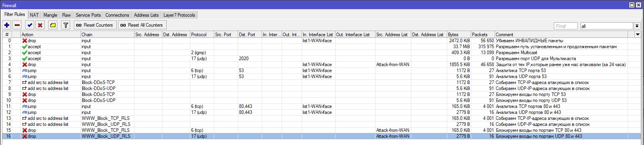This screenshot has width=644, height=145.
Task: Click 80,443 port in rule 11
Action: tap(245, 106)
